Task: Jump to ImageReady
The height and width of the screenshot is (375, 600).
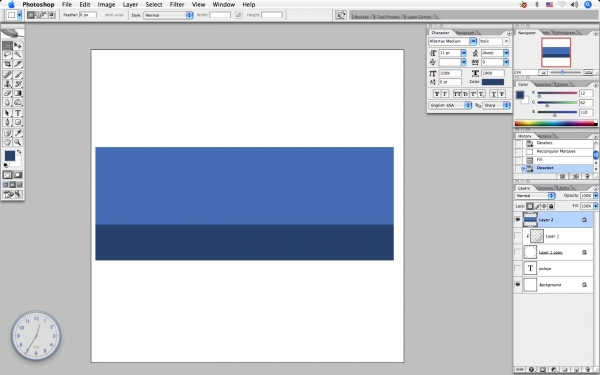Action: pos(13,194)
